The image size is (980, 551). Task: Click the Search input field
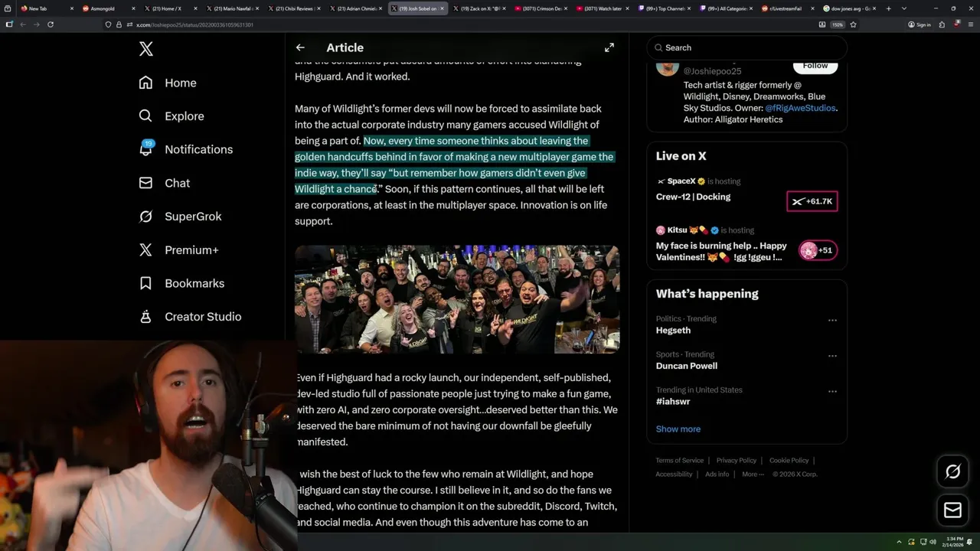pos(746,47)
